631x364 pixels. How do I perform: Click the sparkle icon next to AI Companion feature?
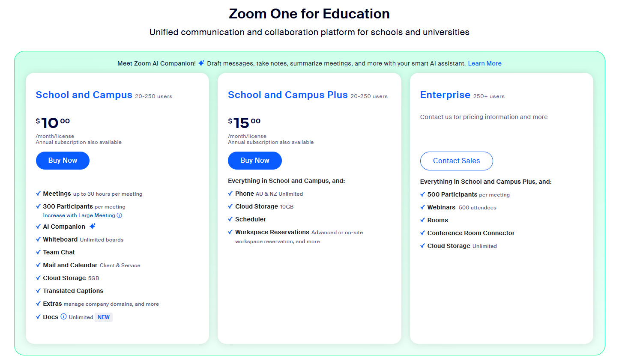(x=93, y=226)
